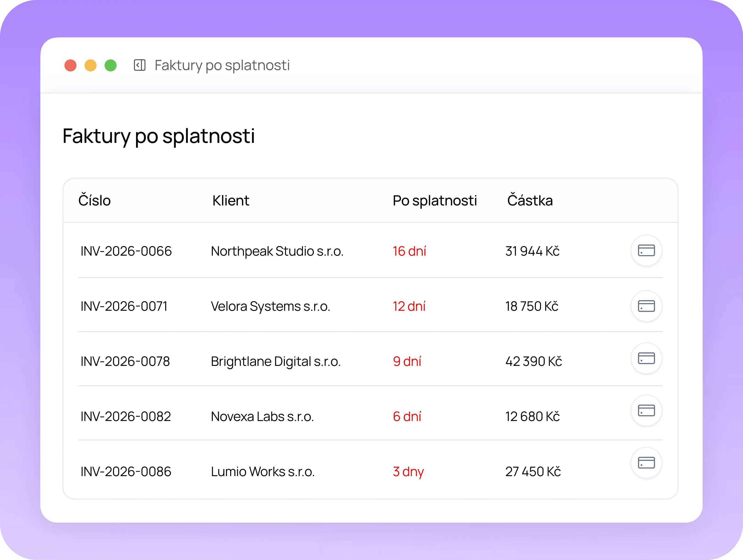Click the amount 27 450 Kč
Image resolution: width=743 pixels, height=560 pixels.
(533, 471)
